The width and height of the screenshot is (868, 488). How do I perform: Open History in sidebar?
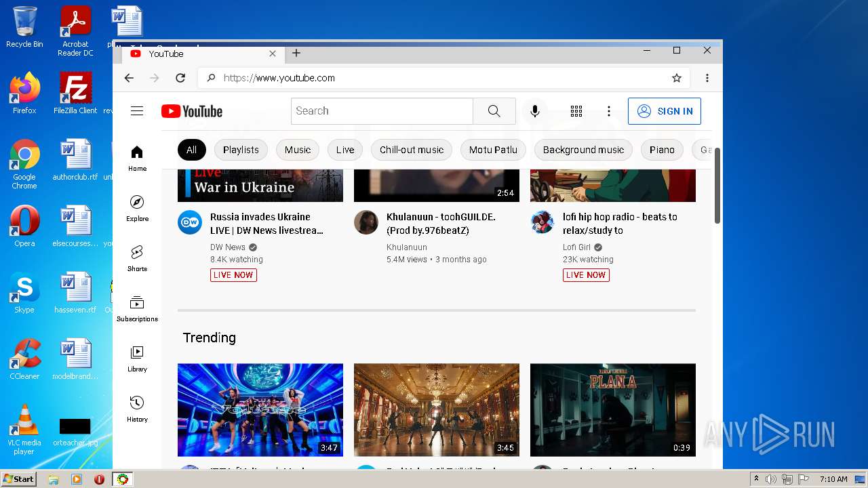[x=137, y=409]
